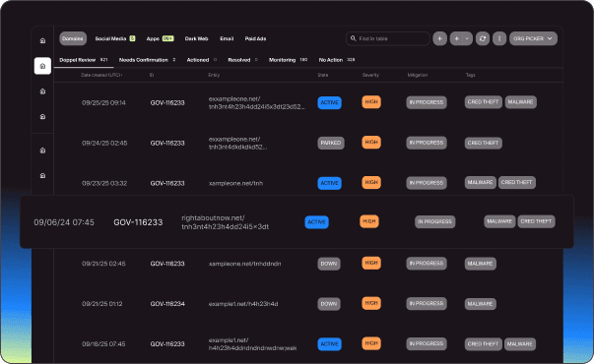Click the ID GOV-116234

tap(167, 304)
